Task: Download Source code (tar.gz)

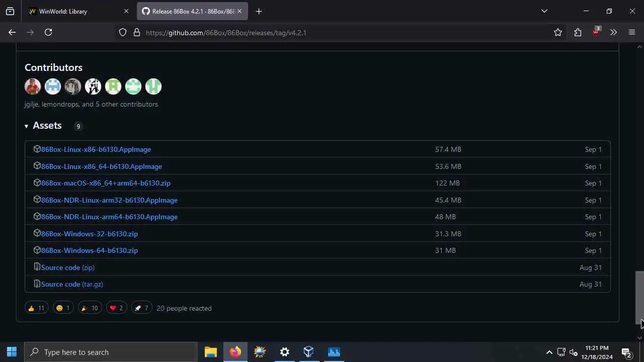Action: point(72,284)
